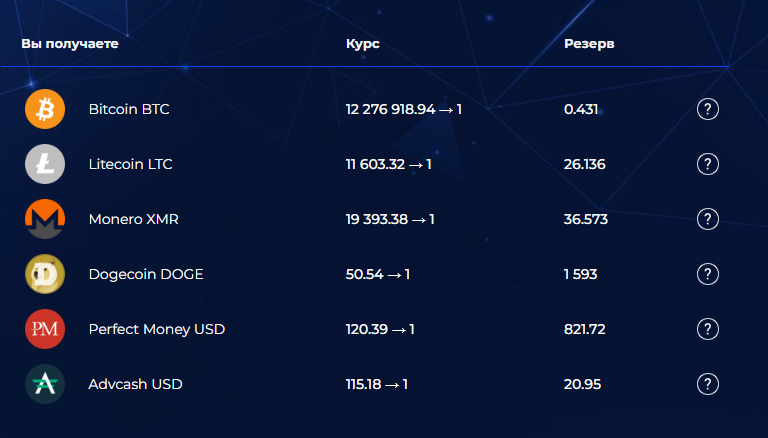Image resolution: width=768 pixels, height=438 pixels.
Task: Choose Monero XMR currency name
Action: click(133, 219)
